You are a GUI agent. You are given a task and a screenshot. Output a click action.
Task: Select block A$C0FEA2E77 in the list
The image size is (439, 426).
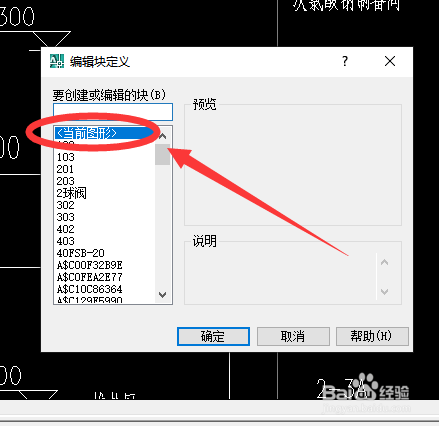click(x=104, y=277)
